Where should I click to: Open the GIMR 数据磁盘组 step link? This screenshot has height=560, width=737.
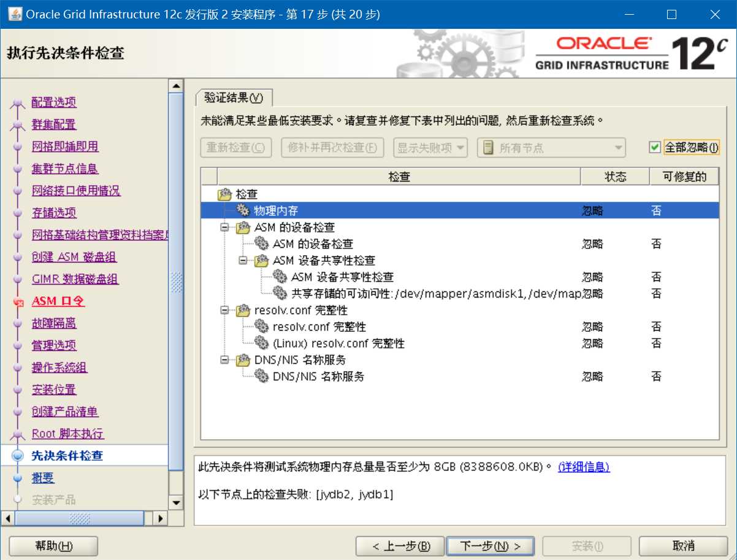tap(75, 279)
